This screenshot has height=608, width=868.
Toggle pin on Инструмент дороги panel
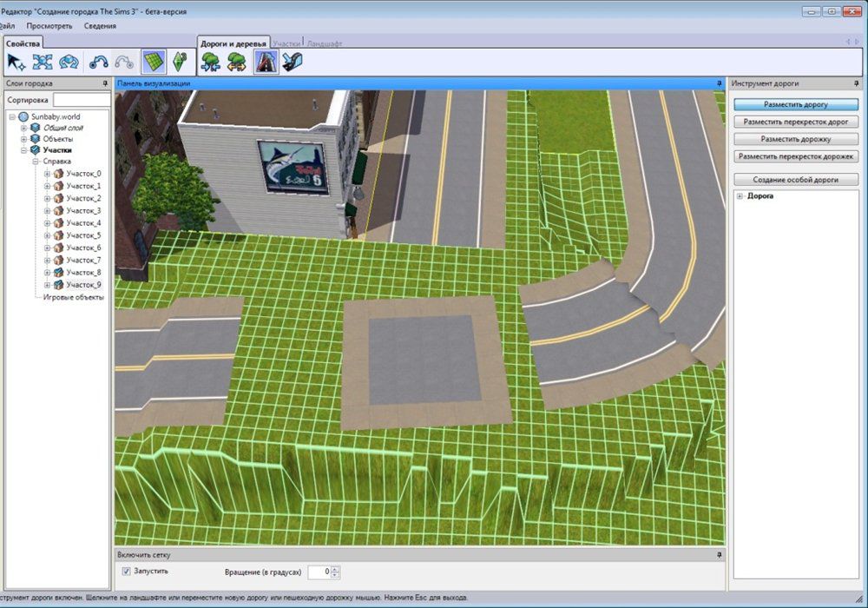[x=859, y=83]
